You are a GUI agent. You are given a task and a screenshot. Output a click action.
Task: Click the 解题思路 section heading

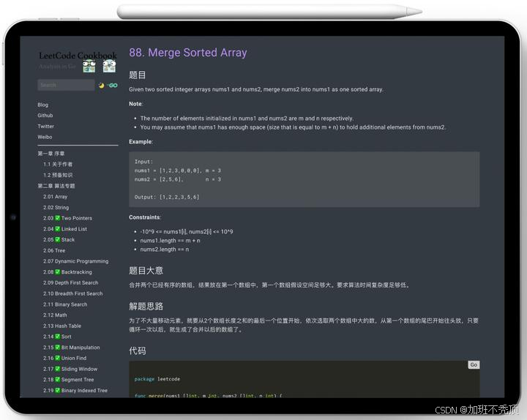(146, 306)
